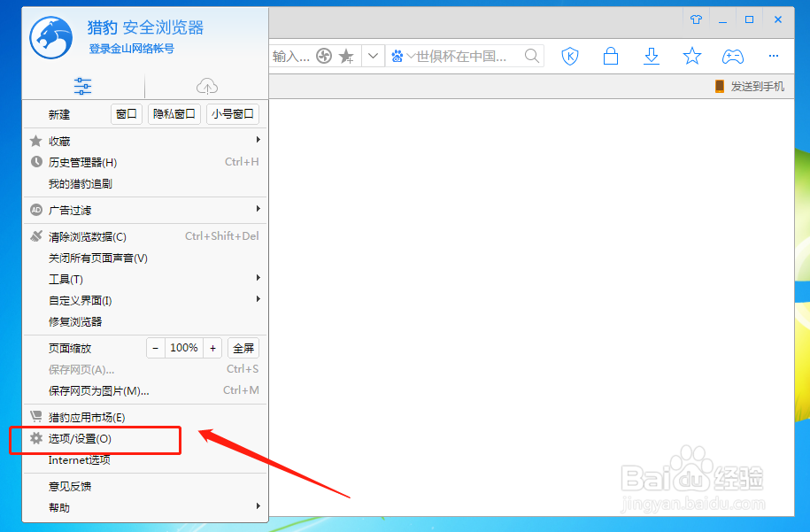Expand the address bar dropdown arrow
This screenshot has width=810, height=532.
point(373,56)
